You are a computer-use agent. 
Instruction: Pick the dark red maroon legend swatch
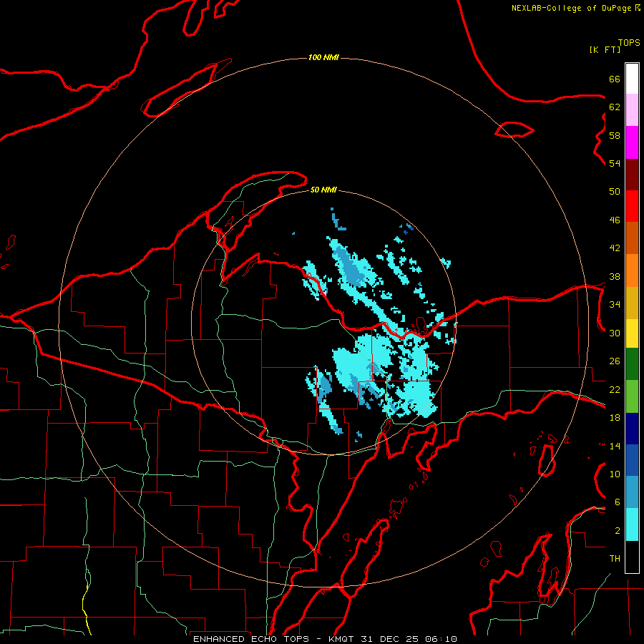click(x=632, y=175)
